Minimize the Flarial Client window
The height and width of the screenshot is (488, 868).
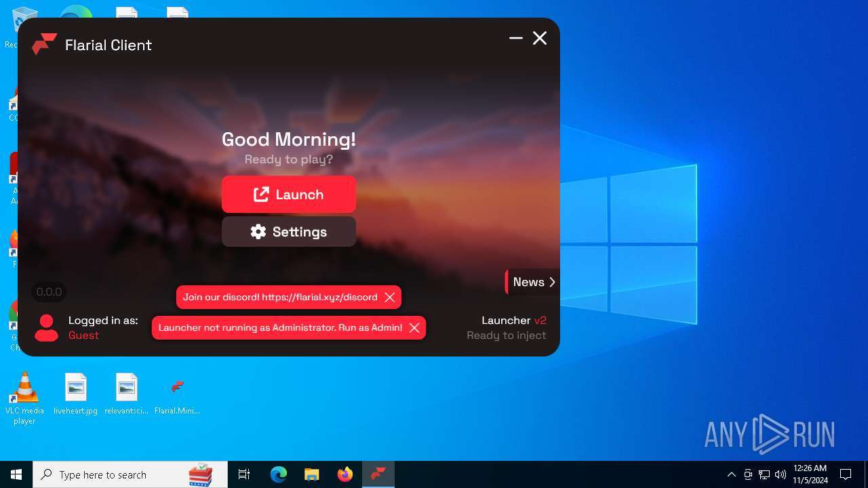516,38
